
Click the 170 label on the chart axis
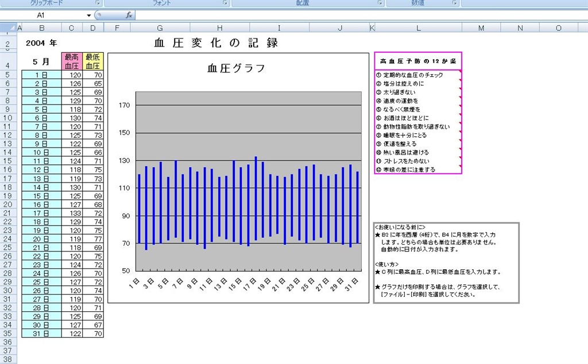pyautogui.click(x=125, y=105)
